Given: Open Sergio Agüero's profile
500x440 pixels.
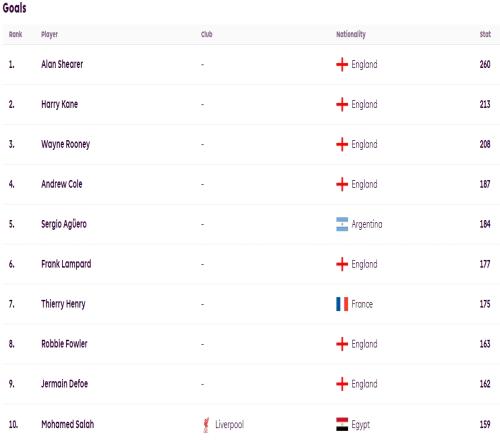Looking at the screenshot, I should coord(64,224).
